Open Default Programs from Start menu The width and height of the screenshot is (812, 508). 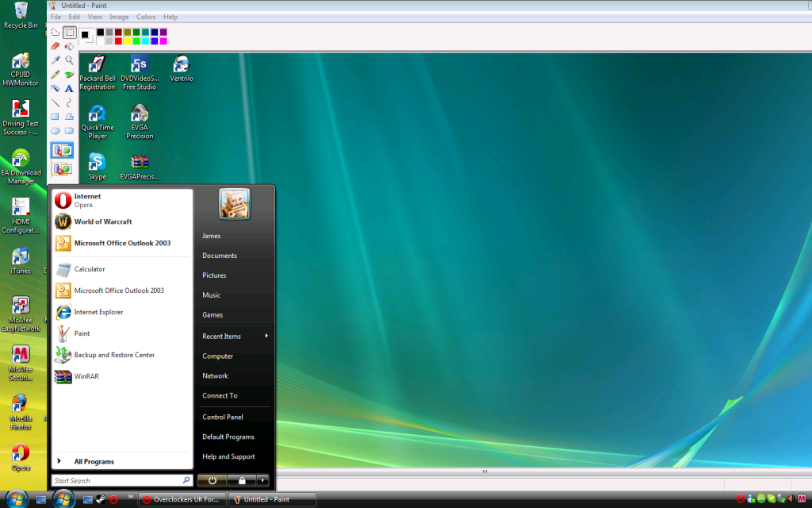pyautogui.click(x=228, y=437)
